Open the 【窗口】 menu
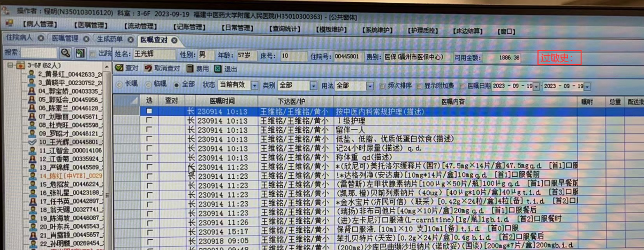Image resolution: width=644 pixels, height=250 pixels. [506, 32]
